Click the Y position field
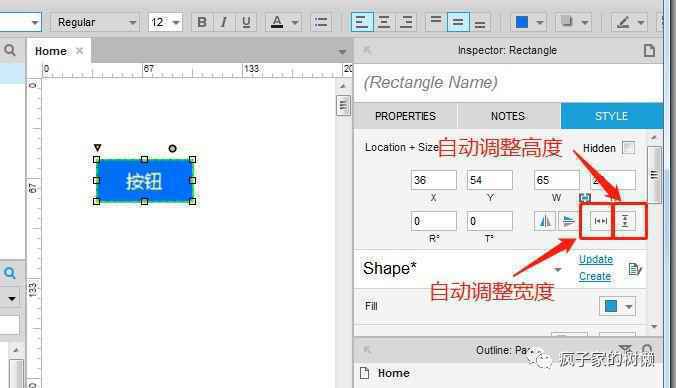This screenshot has width=676, height=388. click(x=490, y=180)
